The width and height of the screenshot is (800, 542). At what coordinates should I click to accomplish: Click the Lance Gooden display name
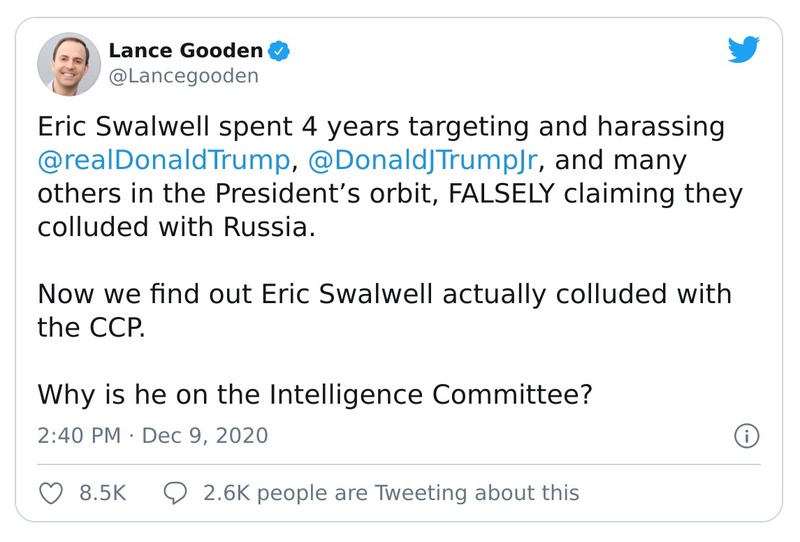tap(187, 49)
